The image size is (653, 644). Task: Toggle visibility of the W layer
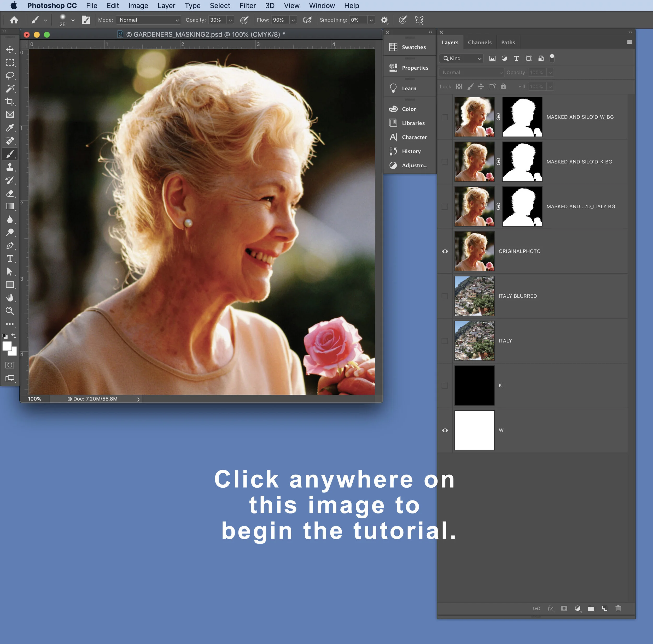point(445,430)
